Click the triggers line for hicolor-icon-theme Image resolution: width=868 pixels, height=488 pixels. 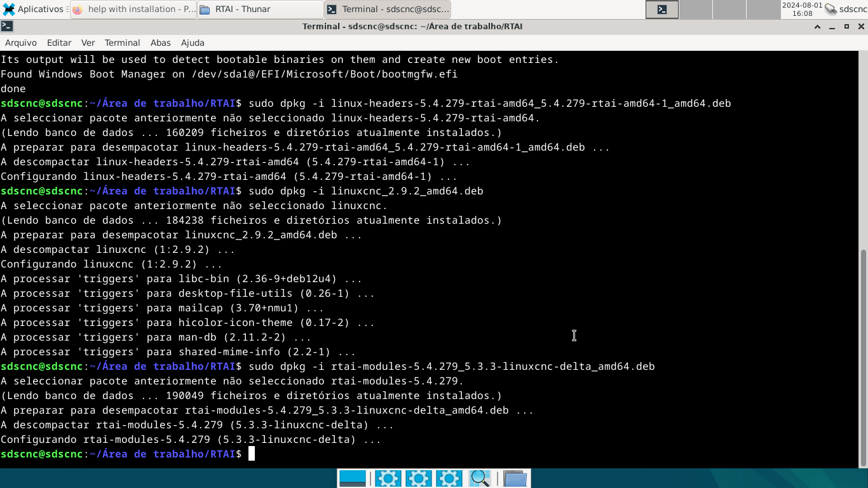click(188, 323)
